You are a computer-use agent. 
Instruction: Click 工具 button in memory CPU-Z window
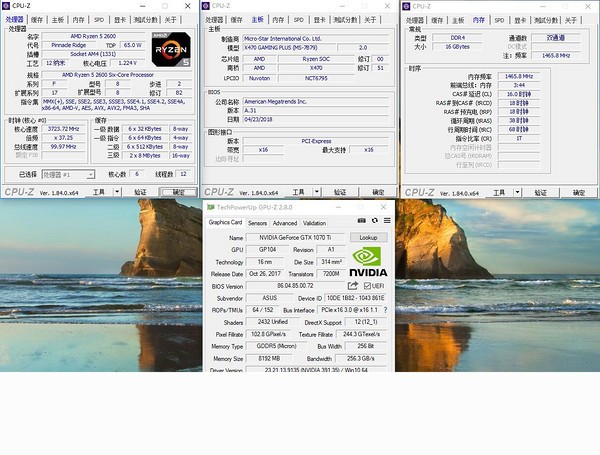pos(499,192)
